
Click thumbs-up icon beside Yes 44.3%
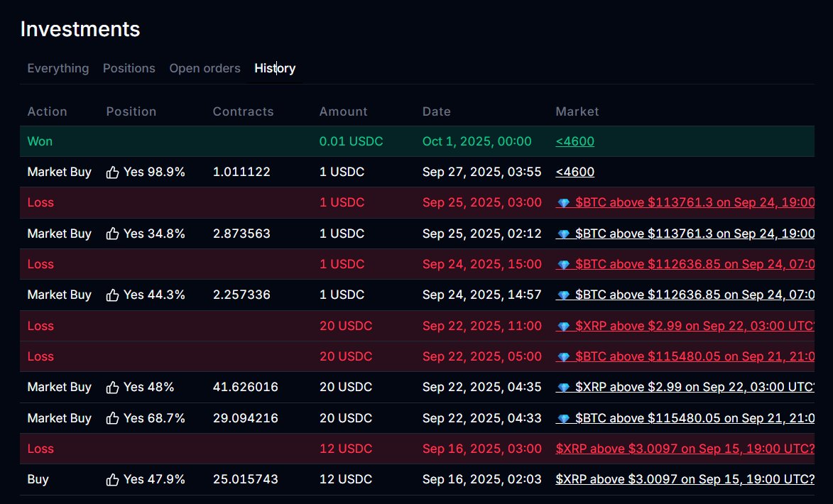tap(112, 295)
